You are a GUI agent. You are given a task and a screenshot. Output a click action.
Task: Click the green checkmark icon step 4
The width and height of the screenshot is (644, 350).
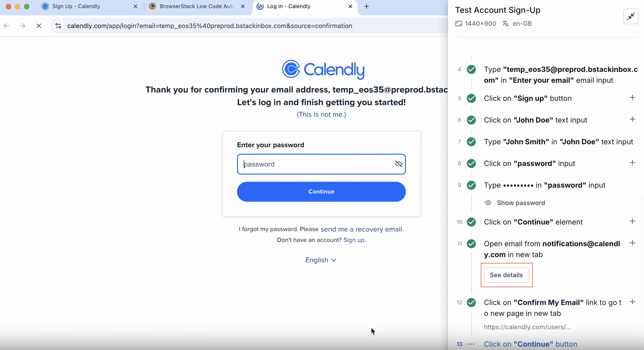pyautogui.click(x=472, y=69)
